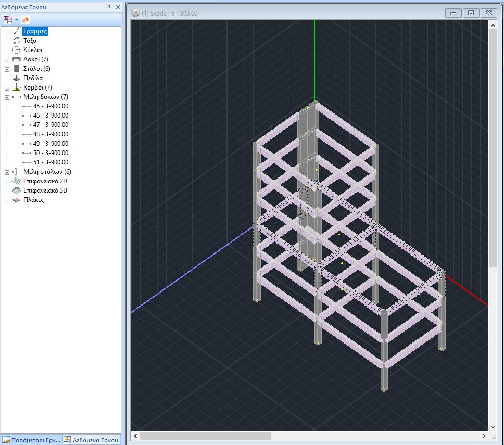Select Μέλη δοκών (7) label
Image resolution: width=504 pixels, height=445 pixels.
click(46, 96)
